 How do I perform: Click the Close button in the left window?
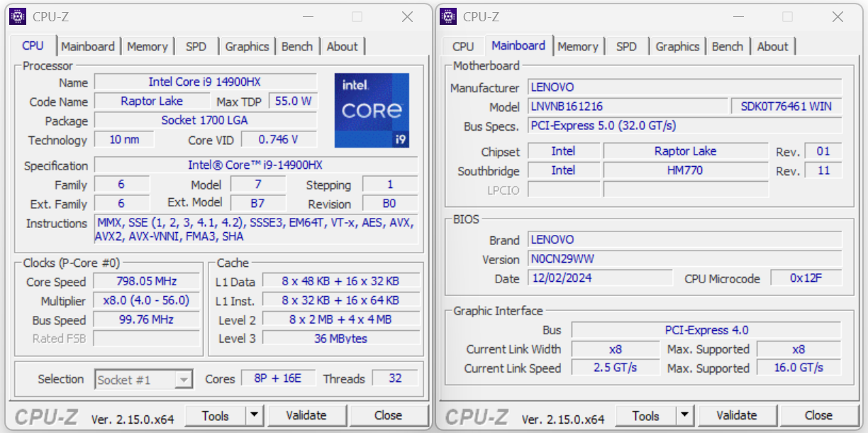click(x=389, y=415)
